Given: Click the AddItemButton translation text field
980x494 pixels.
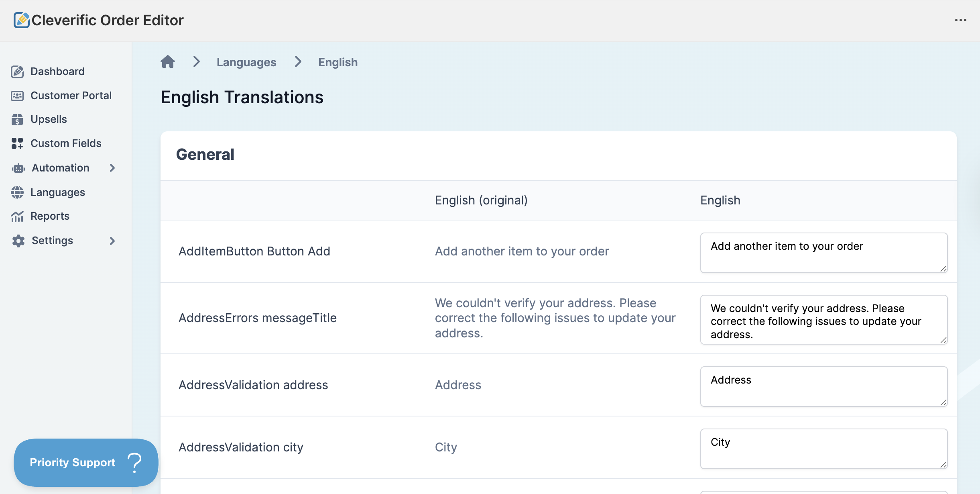Looking at the screenshot, I should [823, 253].
